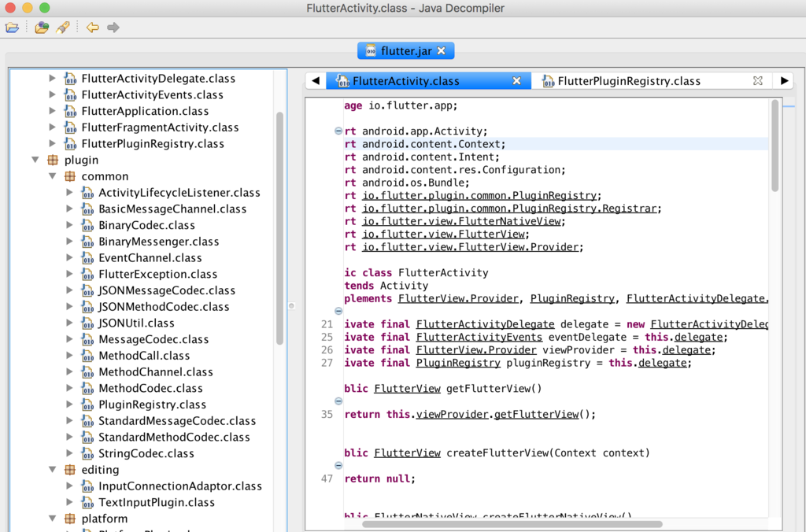The width and height of the screenshot is (806, 532).
Task: Collapse the platform package
Action: (x=53, y=518)
